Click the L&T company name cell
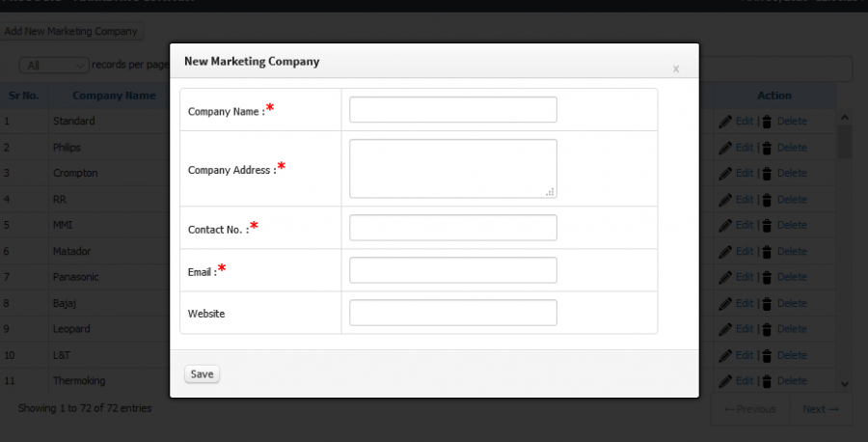The image size is (868, 442). pos(62,355)
